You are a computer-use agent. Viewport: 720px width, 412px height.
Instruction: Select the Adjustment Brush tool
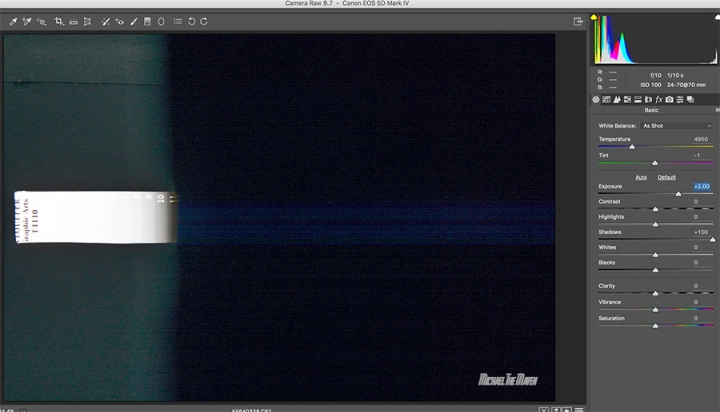point(134,21)
